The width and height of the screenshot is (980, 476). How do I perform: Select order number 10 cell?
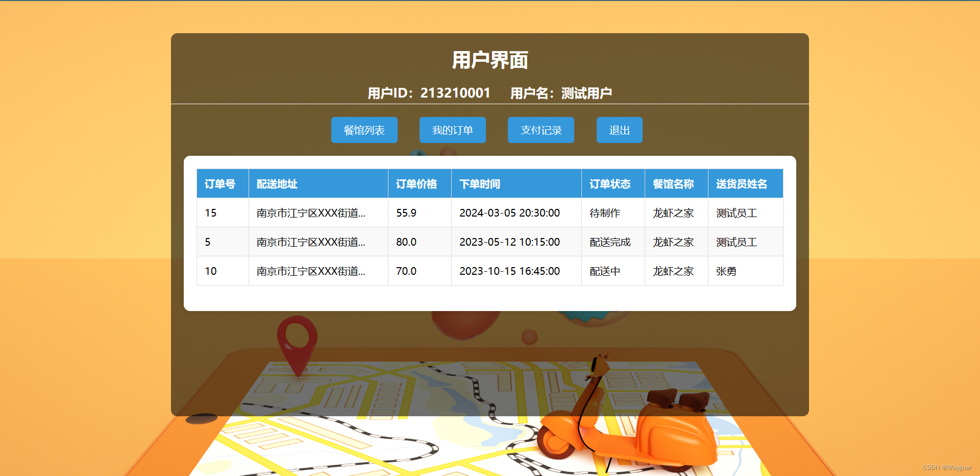pos(223,271)
